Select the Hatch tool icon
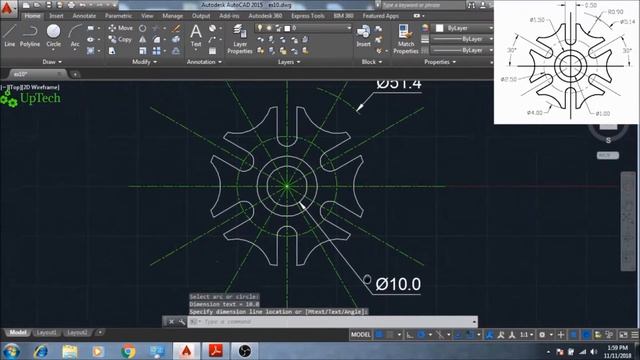Screen dimensions: 640x360 pos(91,51)
